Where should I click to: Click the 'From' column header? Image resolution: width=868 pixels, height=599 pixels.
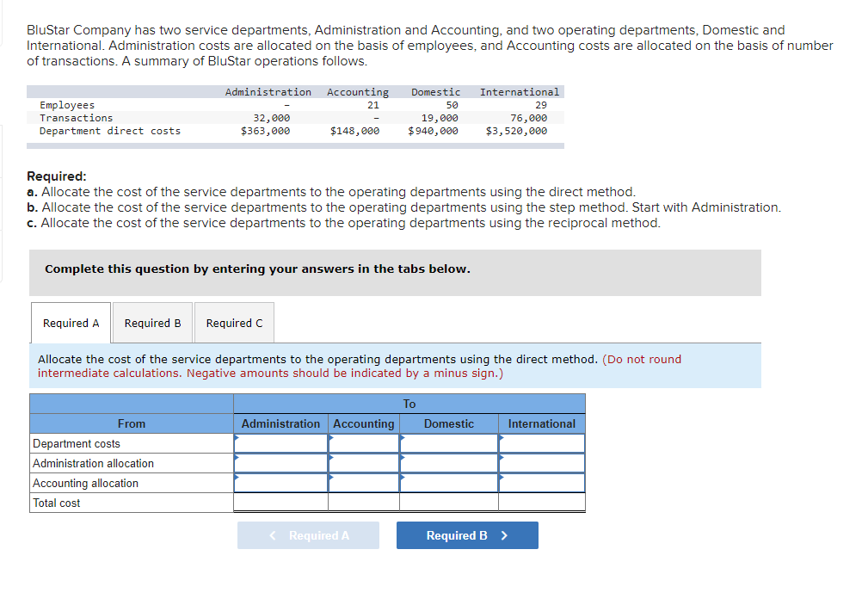point(132,423)
